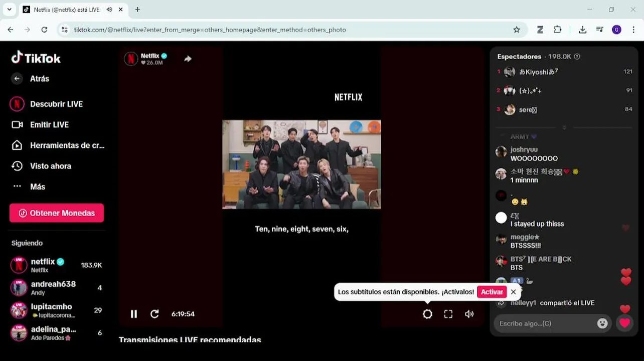
Task: View site information icon in address bar
Action: 64,30
